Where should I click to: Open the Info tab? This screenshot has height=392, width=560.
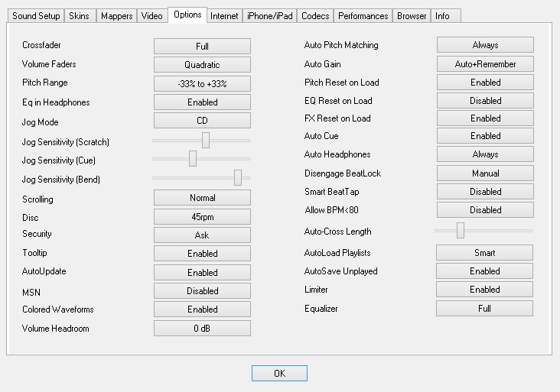tap(446, 16)
